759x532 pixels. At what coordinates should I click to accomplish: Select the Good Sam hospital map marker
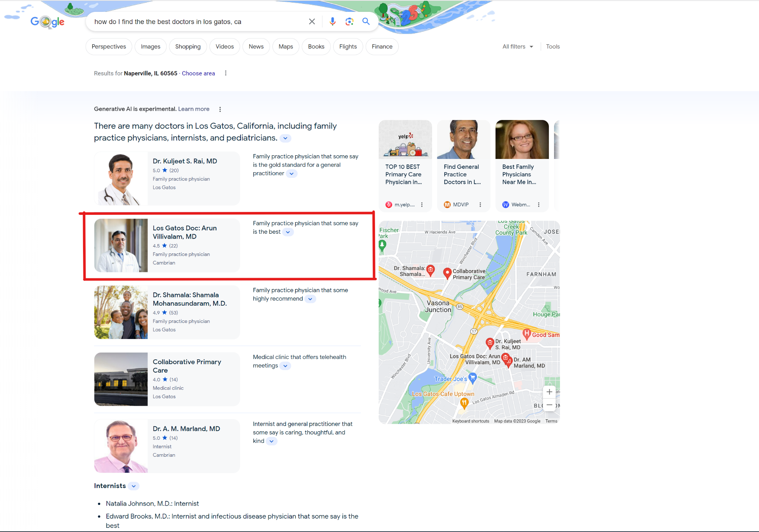point(527,334)
